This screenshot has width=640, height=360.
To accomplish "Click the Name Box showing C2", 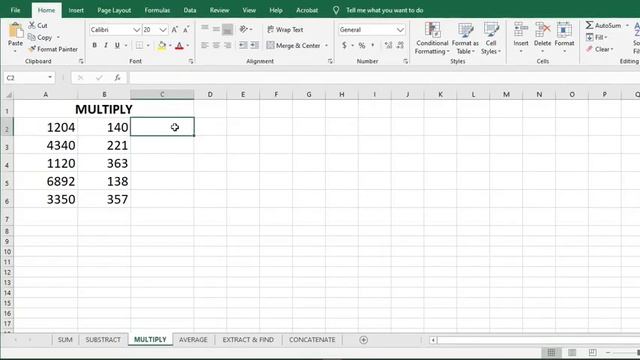I will [x=29, y=78].
